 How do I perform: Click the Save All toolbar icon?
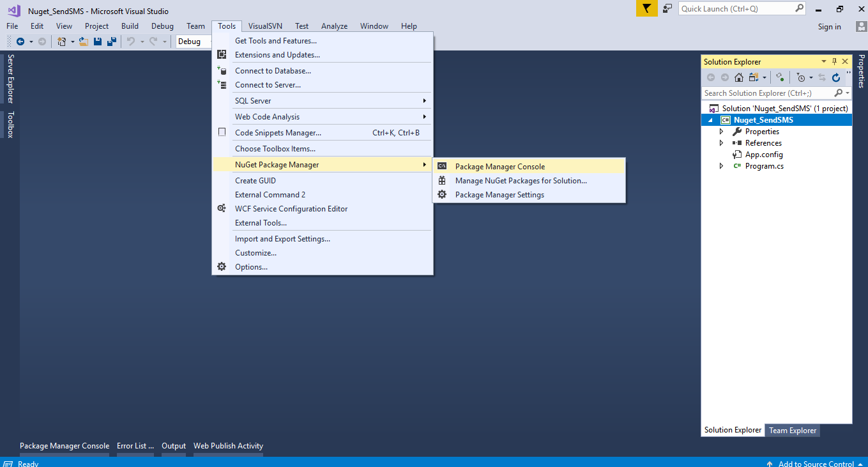pyautogui.click(x=112, y=41)
